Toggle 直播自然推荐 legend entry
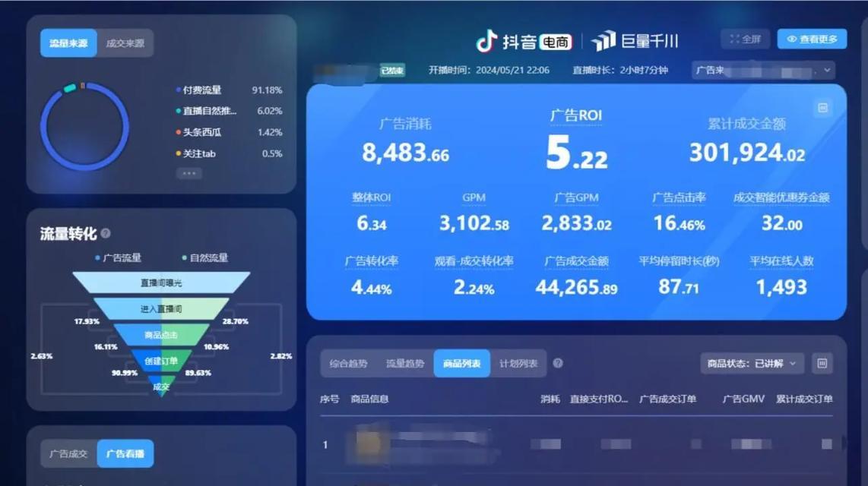This screenshot has height=486, width=868. [229, 111]
